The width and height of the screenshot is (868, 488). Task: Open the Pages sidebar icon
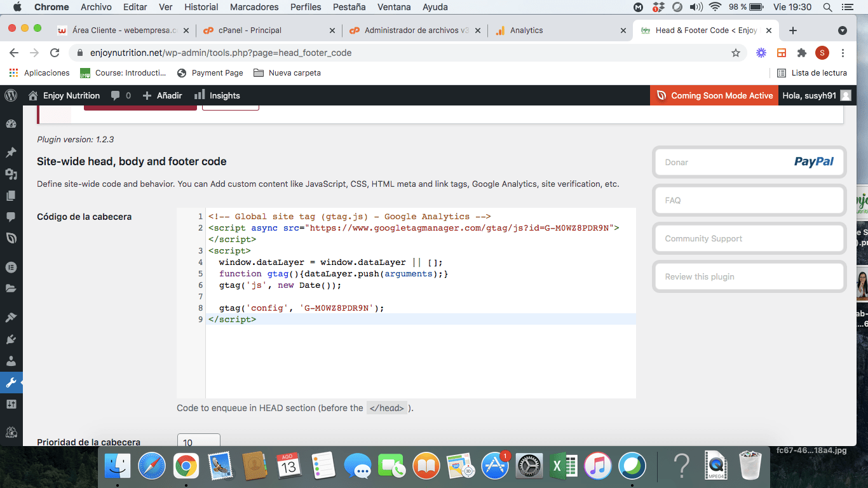pyautogui.click(x=11, y=196)
